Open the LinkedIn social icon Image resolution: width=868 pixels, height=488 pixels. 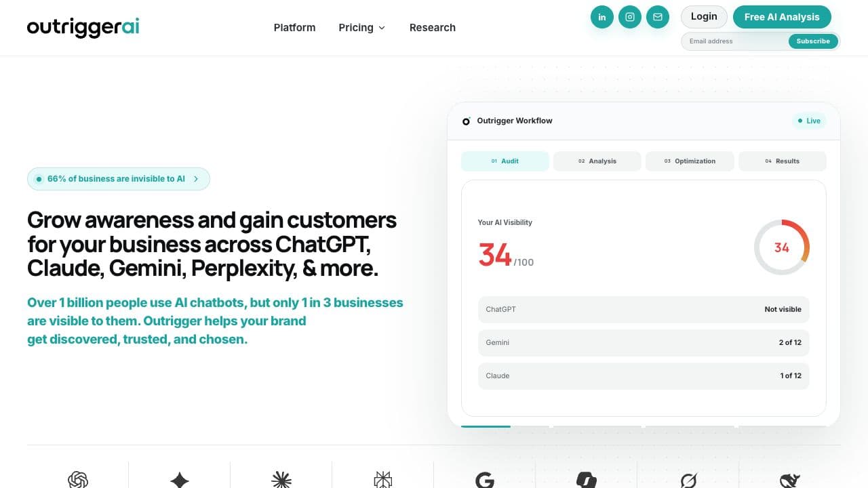click(x=602, y=17)
